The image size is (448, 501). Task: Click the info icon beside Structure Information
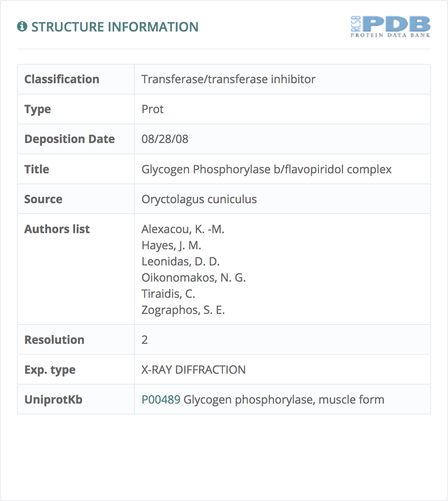point(22,27)
